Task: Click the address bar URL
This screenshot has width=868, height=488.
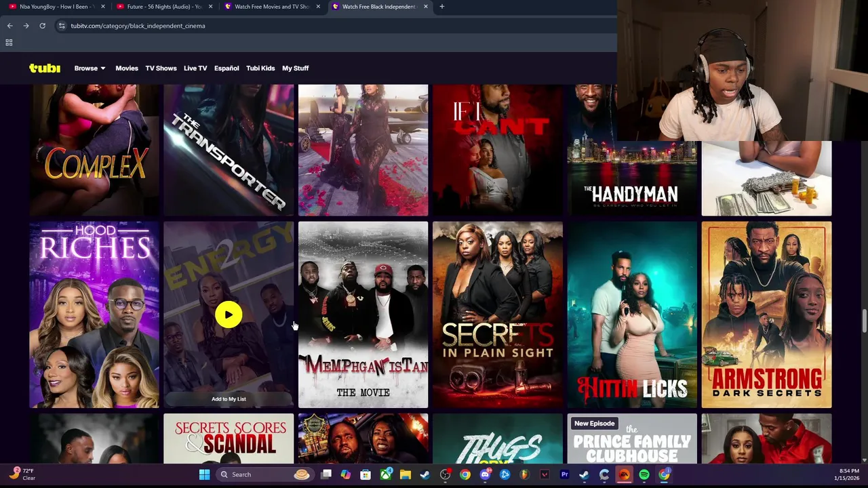Action: pyautogui.click(x=138, y=26)
